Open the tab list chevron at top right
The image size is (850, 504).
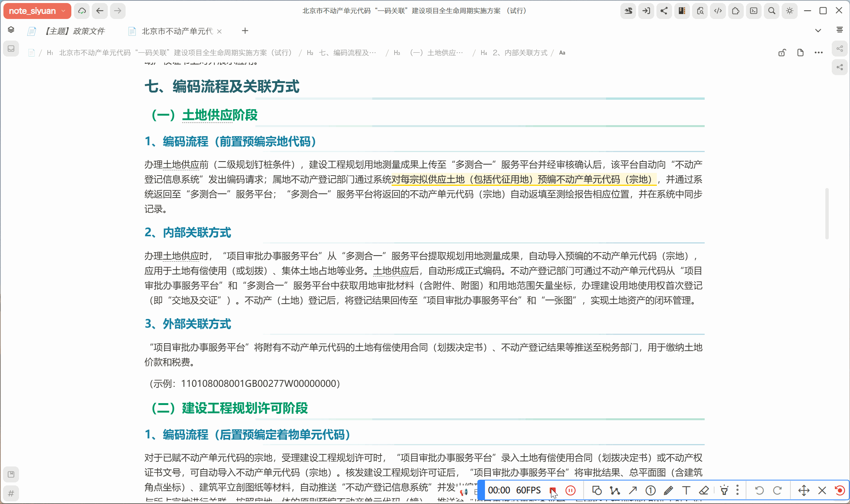[818, 30]
